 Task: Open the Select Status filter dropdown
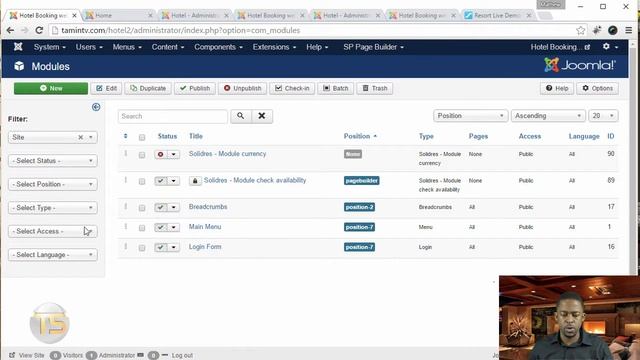tap(53, 161)
